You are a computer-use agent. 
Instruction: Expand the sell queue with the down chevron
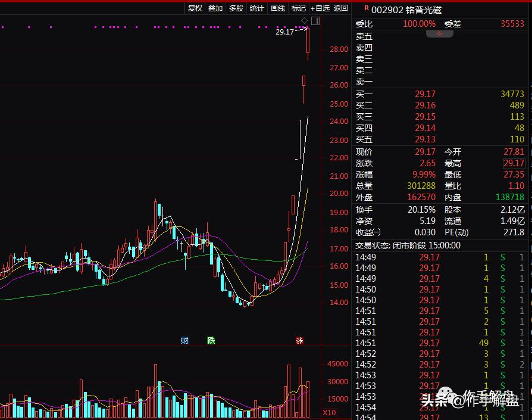pyautogui.click(x=439, y=34)
